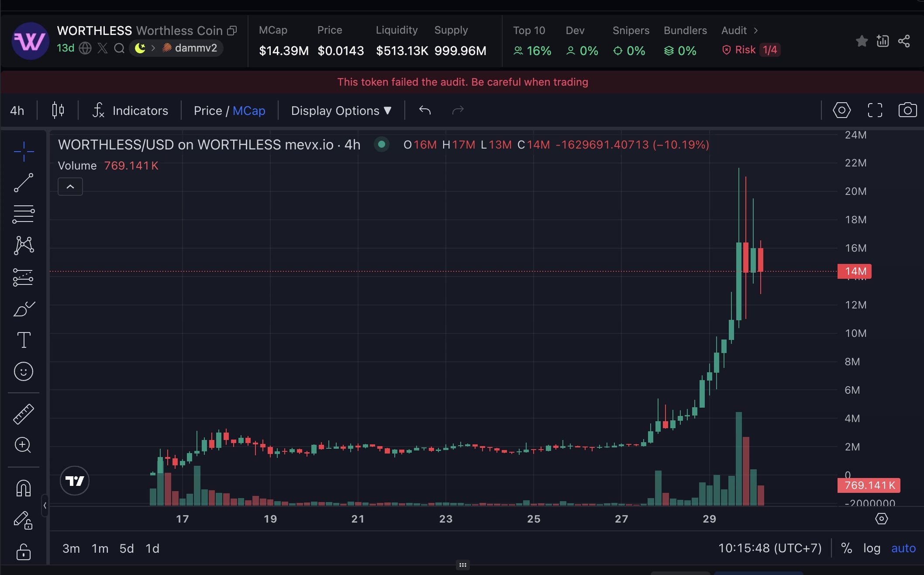Select the trend line drawing tool
This screenshot has width=924, height=575.
click(24, 183)
